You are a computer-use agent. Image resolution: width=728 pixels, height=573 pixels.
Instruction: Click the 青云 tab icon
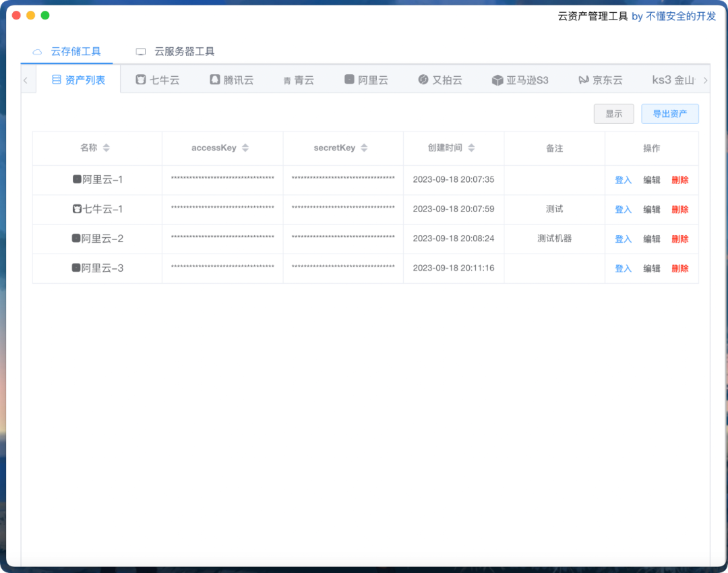pyautogui.click(x=287, y=81)
